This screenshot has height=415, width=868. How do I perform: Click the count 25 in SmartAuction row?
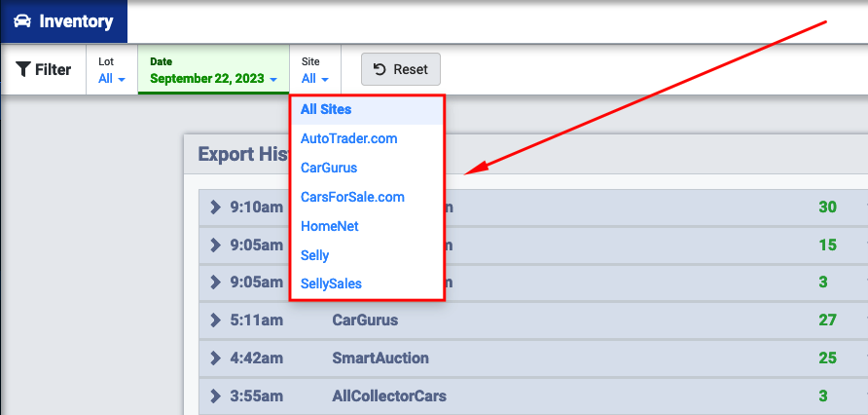(x=827, y=358)
